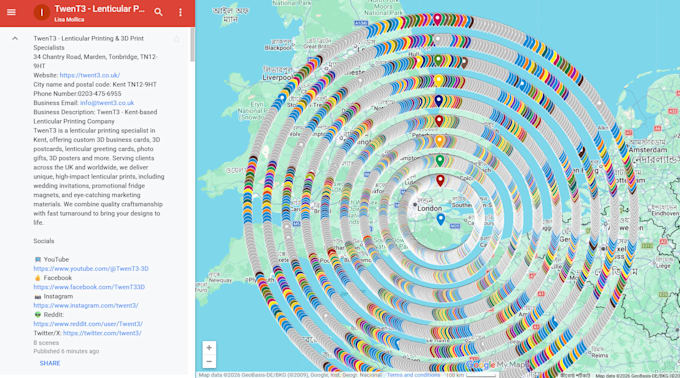Select the brown map pin

pyautogui.click(x=464, y=62)
